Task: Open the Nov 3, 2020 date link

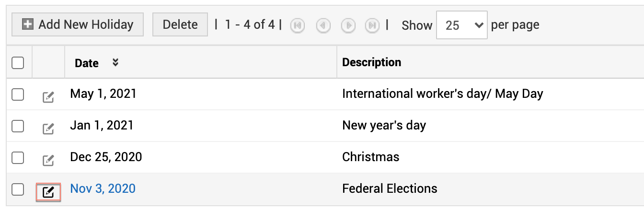Action: pos(103,188)
